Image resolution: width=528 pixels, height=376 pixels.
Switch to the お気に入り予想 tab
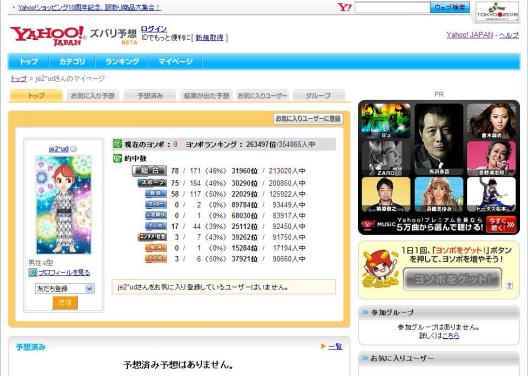[93, 96]
